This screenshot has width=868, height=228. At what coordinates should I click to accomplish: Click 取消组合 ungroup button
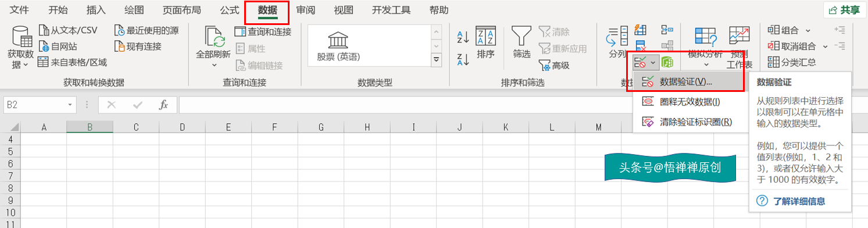click(792, 46)
